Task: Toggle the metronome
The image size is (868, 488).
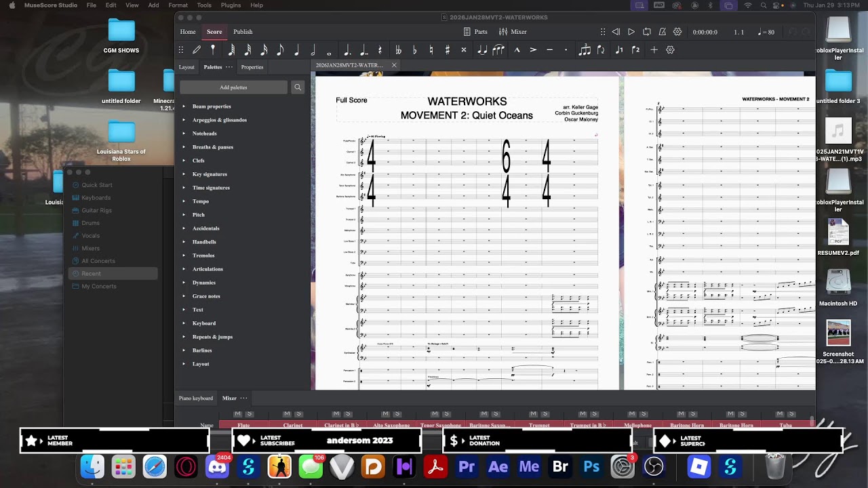Action: tap(662, 32)
